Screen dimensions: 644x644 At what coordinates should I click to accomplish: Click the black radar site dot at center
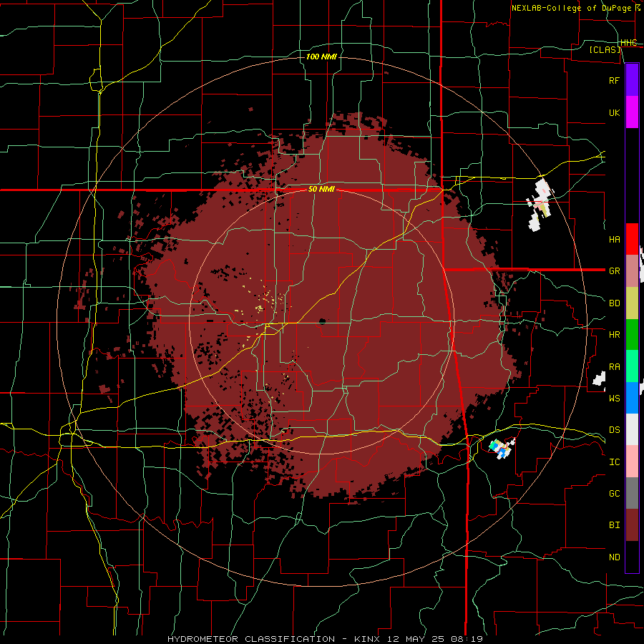coord(322,321)
